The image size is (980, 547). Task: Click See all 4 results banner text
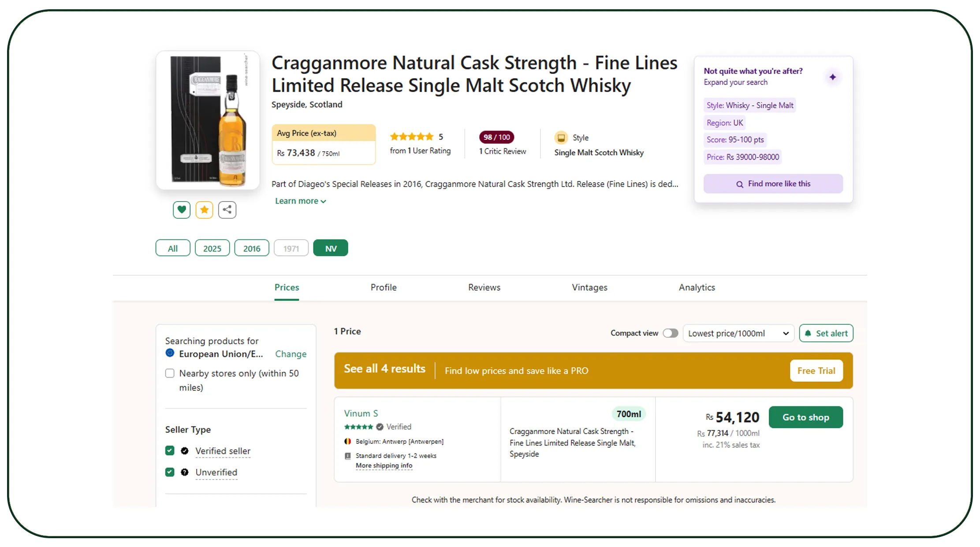coord(384,369)
